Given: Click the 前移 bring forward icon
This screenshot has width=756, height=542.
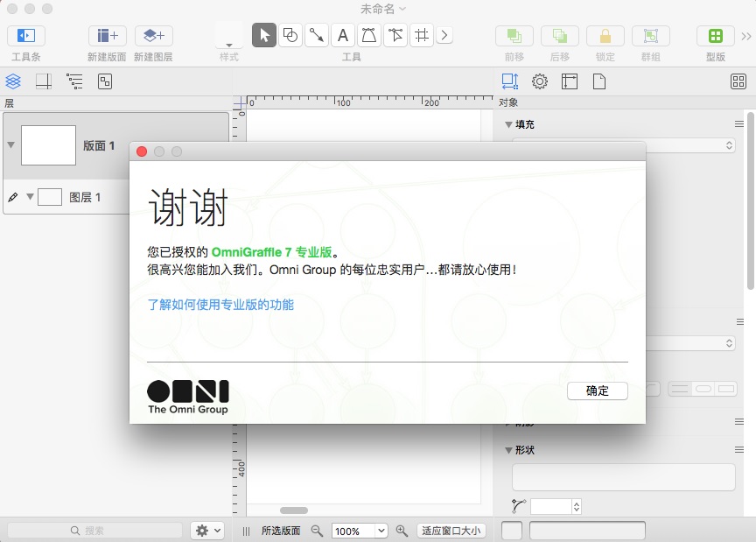Looking at the screenshot, I should click(514, 36).
